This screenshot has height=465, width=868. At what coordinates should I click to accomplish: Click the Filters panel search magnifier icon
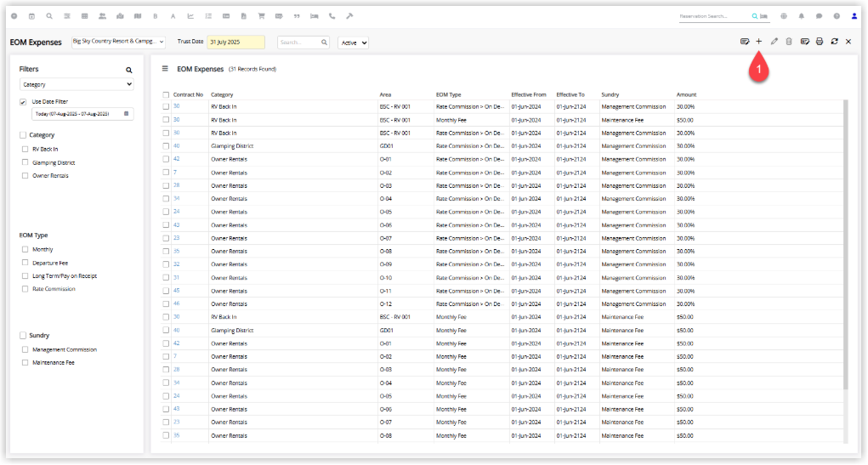pyautogui.click(x=129, y=70)
